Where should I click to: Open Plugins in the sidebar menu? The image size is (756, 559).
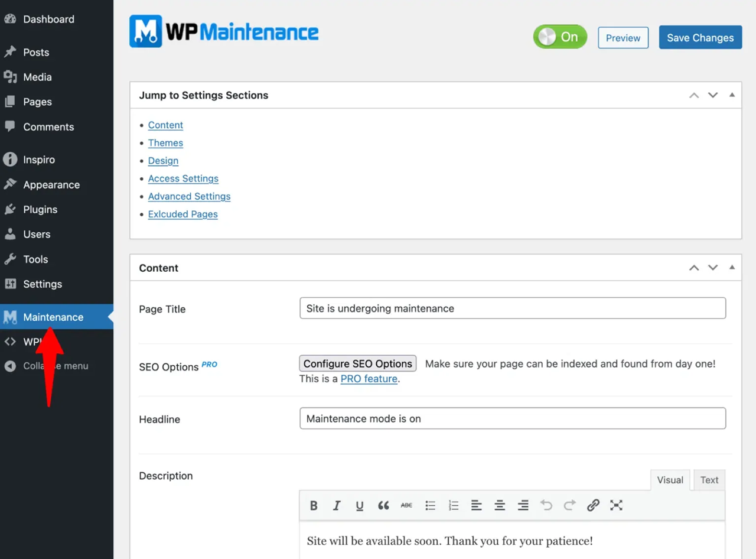click(x=40, y=209)
